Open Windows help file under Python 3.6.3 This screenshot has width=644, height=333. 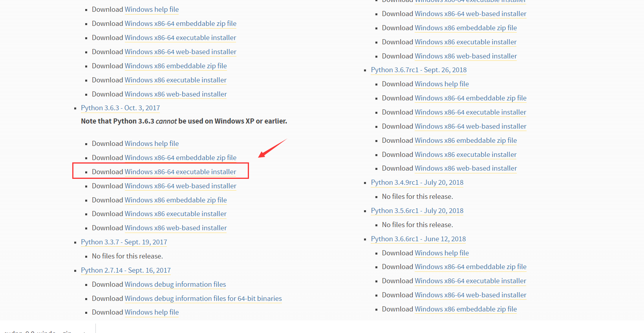[152, 144]
